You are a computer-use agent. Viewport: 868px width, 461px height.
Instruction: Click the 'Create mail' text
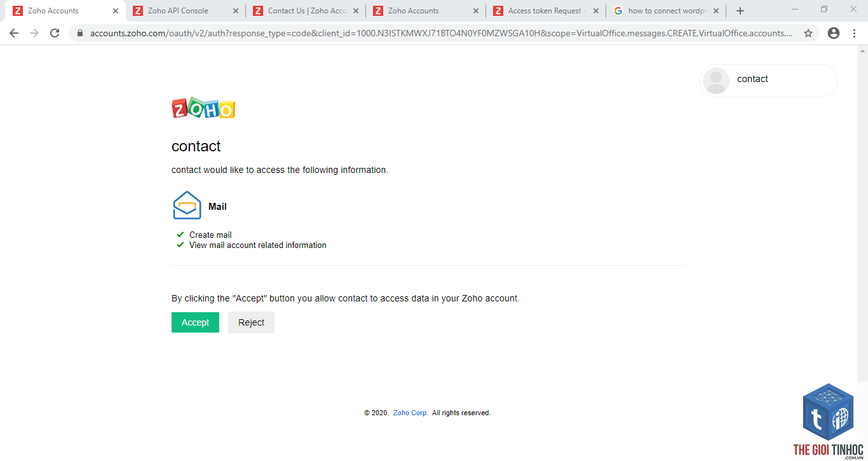pos(210,235)
